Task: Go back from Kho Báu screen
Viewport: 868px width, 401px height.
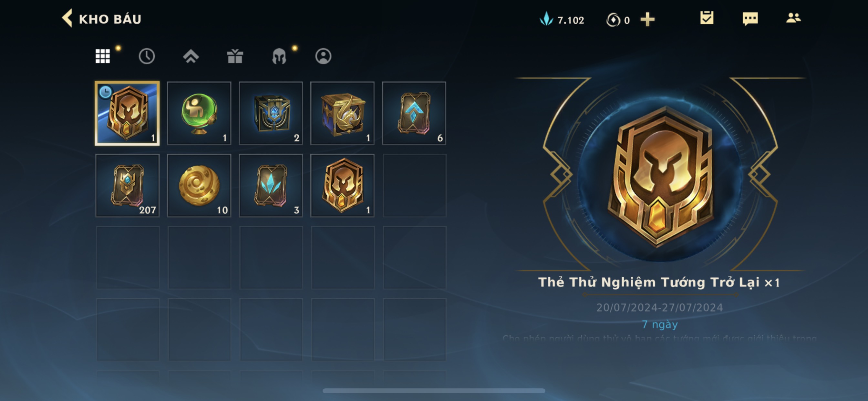Action: (x=67, y=18)
